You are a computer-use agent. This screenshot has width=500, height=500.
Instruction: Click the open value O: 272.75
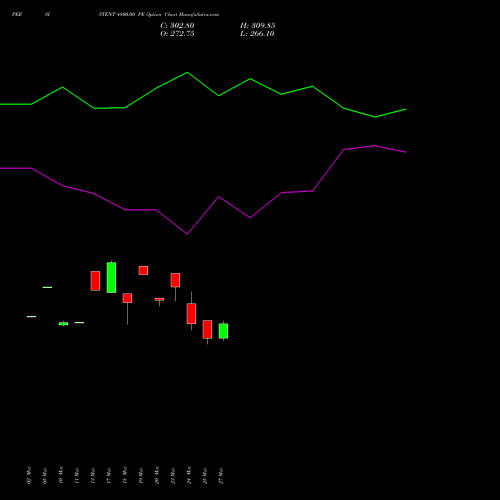pyautogui.click(x=177, y=34)
